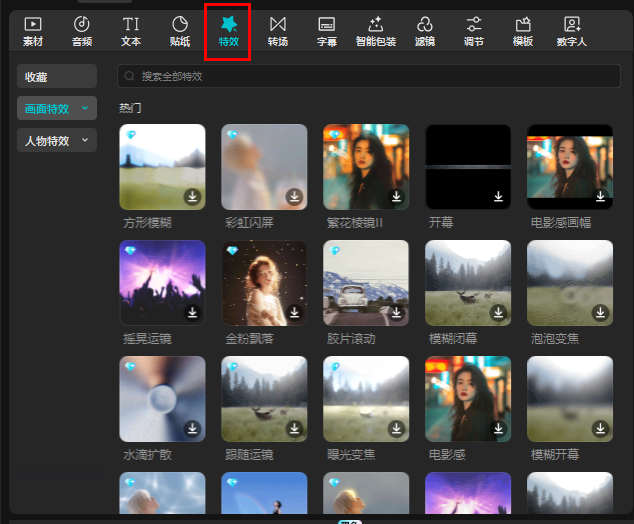Preview the 水滴扩散 effect thumbnail

tap(163, 399)
